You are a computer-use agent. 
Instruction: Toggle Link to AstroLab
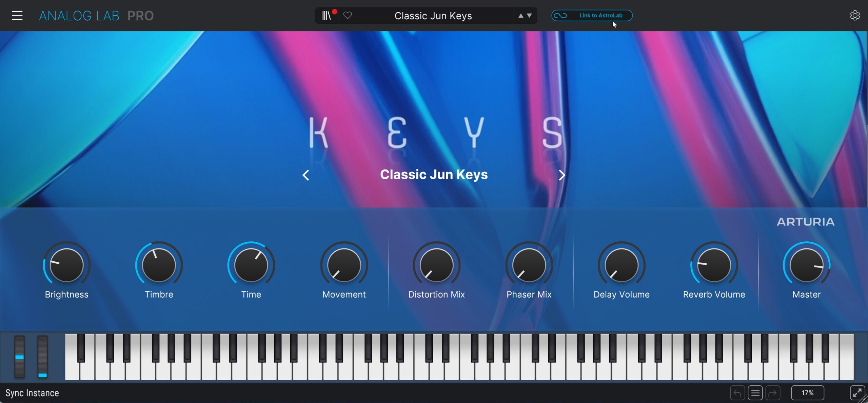click(600, 16)
